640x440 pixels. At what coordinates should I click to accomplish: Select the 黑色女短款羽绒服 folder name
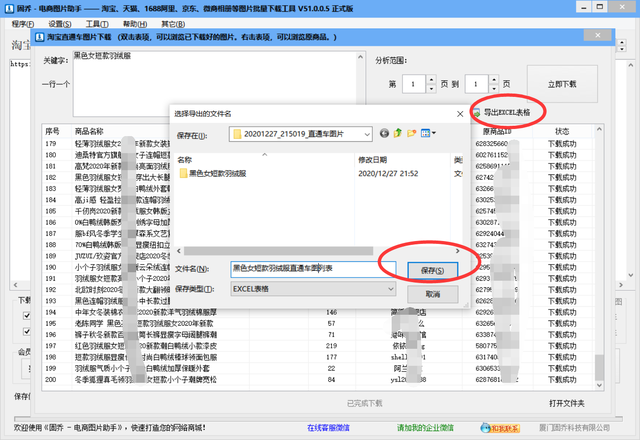[x=218, y=173]
